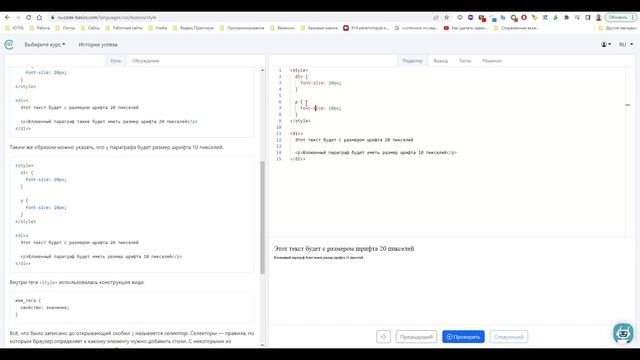Click preview text "Этот текст будет с размером шрифта 20 пикселей"
Viewport: 640px width, 360px height.
[x=344, y=249]
